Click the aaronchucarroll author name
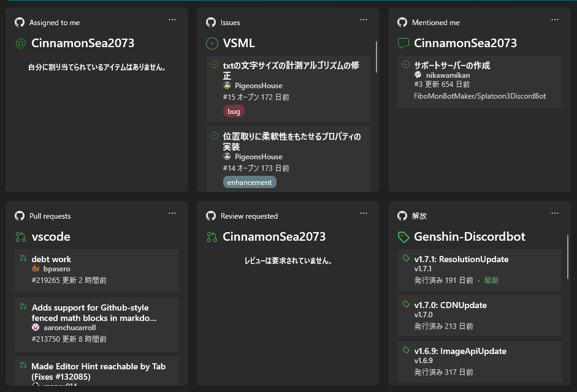This screenshot has width=577, height=392. click(69, 327)
